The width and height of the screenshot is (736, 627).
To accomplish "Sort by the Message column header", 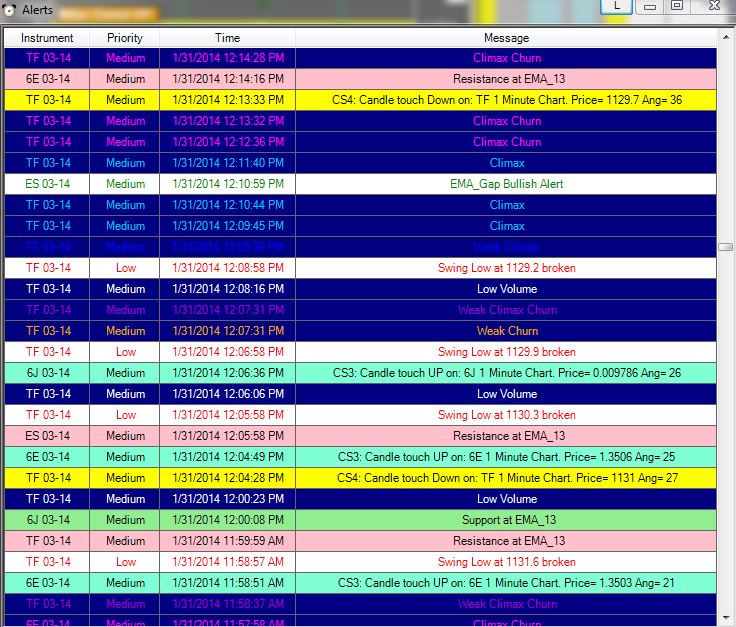I will pos(506,38).
